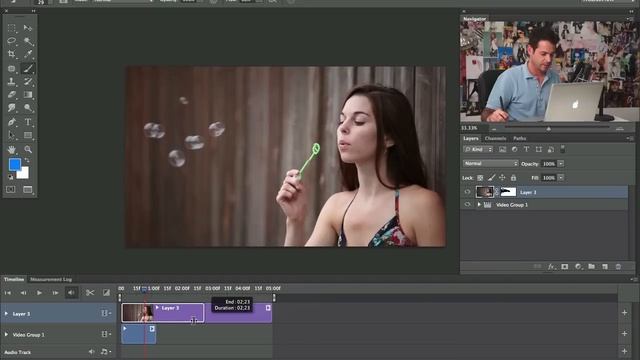
Task: Open the Kind filter dropdown
Action: (478, 149)
